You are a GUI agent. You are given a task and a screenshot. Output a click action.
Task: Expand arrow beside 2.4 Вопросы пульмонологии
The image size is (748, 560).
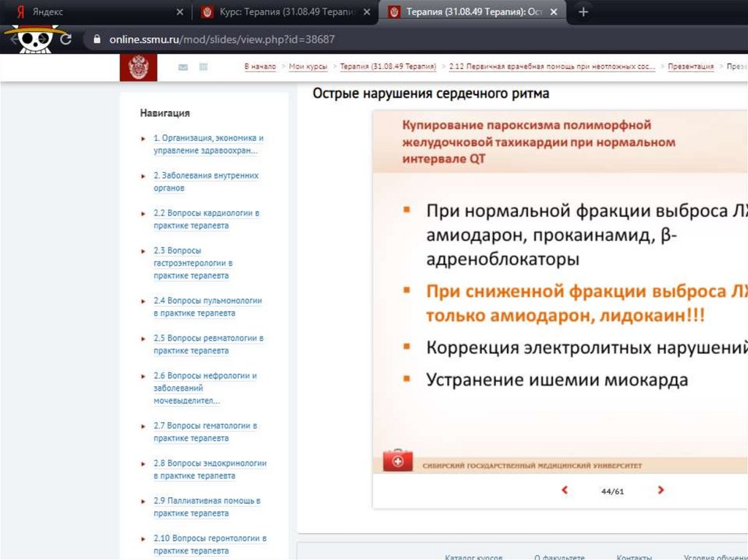coord(143,302)
